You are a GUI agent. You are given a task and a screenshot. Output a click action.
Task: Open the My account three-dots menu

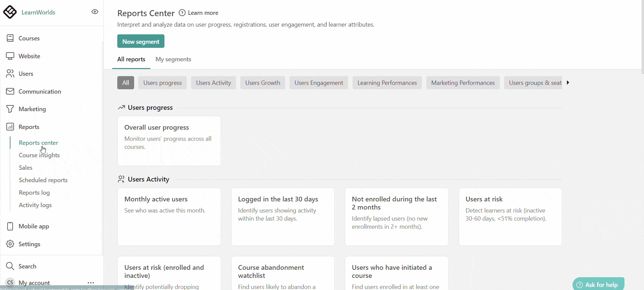coord(91,283)
